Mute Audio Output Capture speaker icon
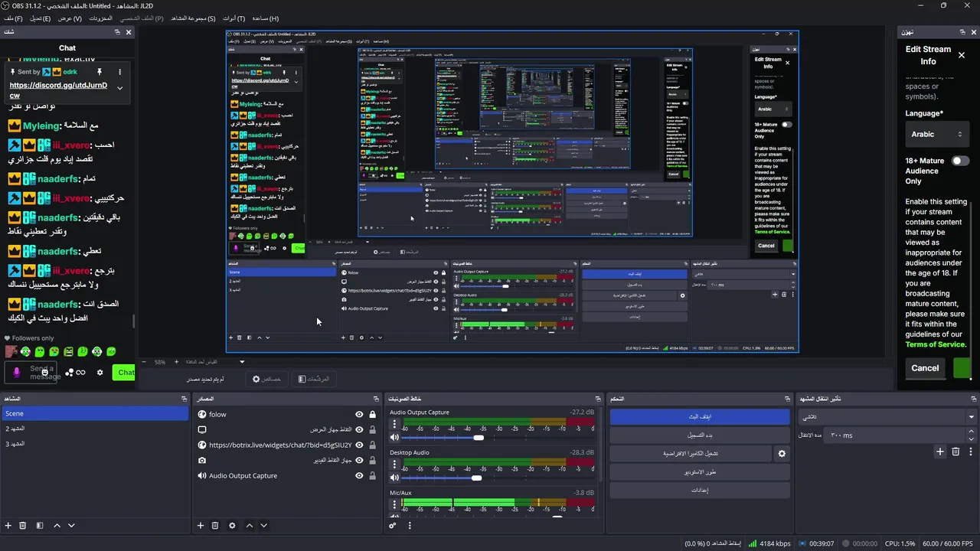 point(394,438)
